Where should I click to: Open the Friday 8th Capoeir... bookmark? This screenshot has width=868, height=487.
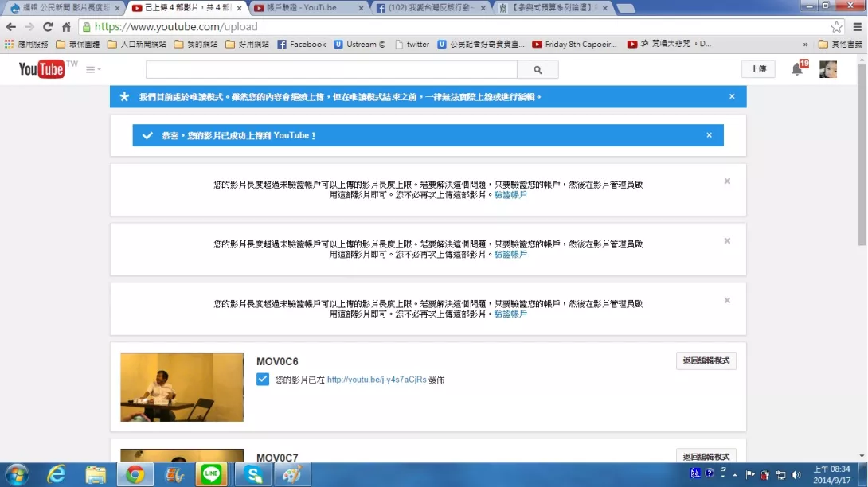coord(575,44)
